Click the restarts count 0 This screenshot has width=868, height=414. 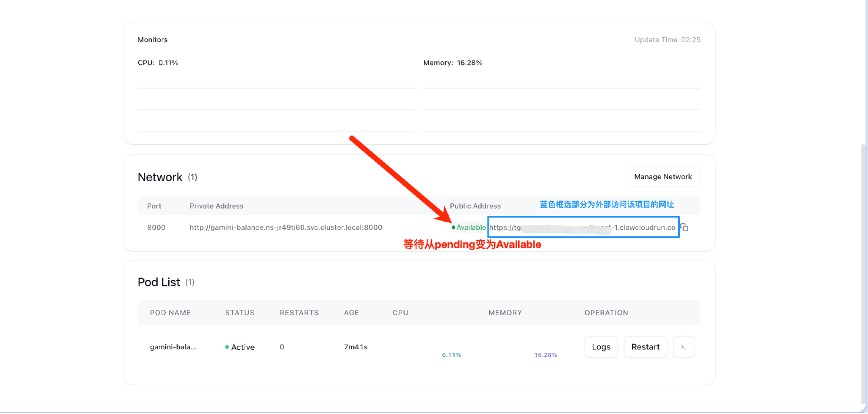pos(282,347)
